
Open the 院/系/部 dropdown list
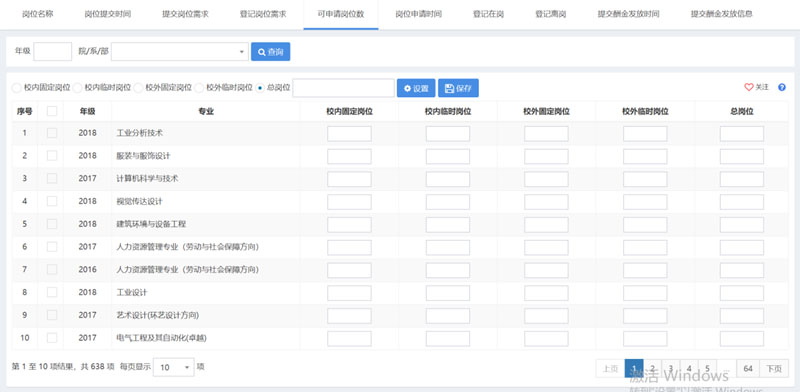click(180, 52)
